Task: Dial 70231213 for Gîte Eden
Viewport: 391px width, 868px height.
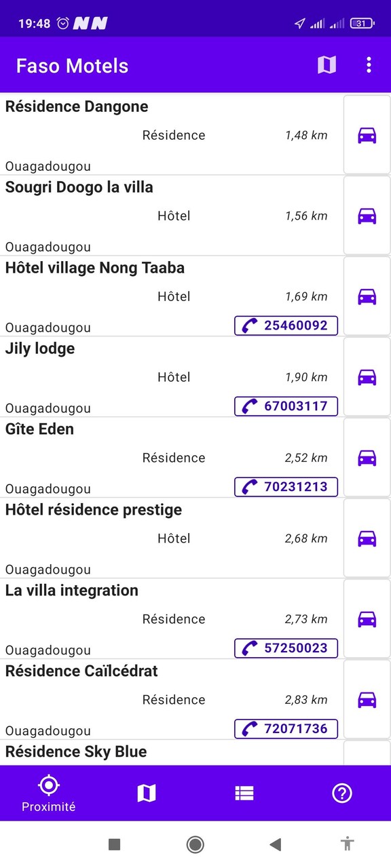Action: click(x=285, y=487)
